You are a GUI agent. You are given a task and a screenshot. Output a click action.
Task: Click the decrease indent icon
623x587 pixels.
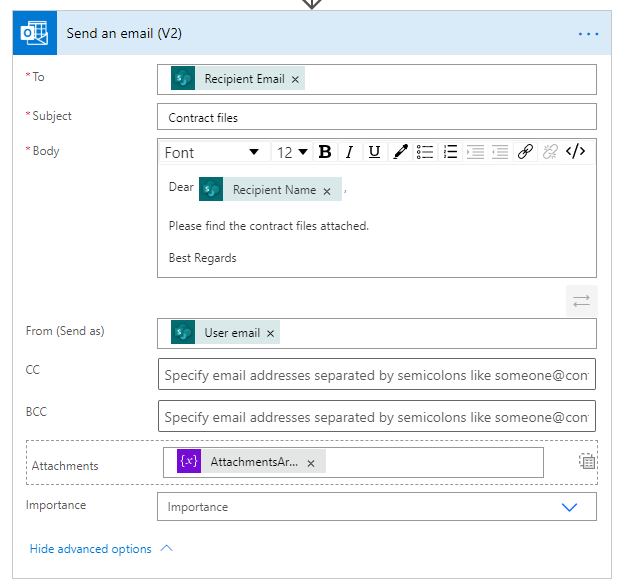[x=500, y=152]
